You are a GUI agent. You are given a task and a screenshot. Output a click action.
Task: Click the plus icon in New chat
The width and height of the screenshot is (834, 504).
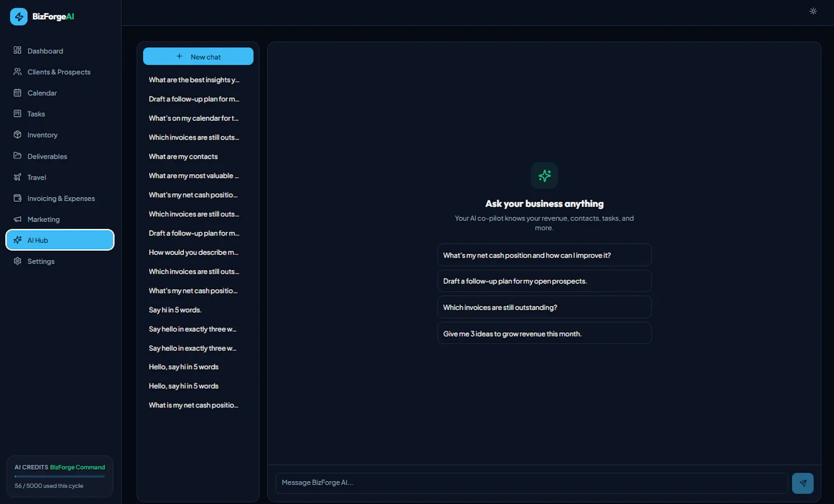(179, 56)
